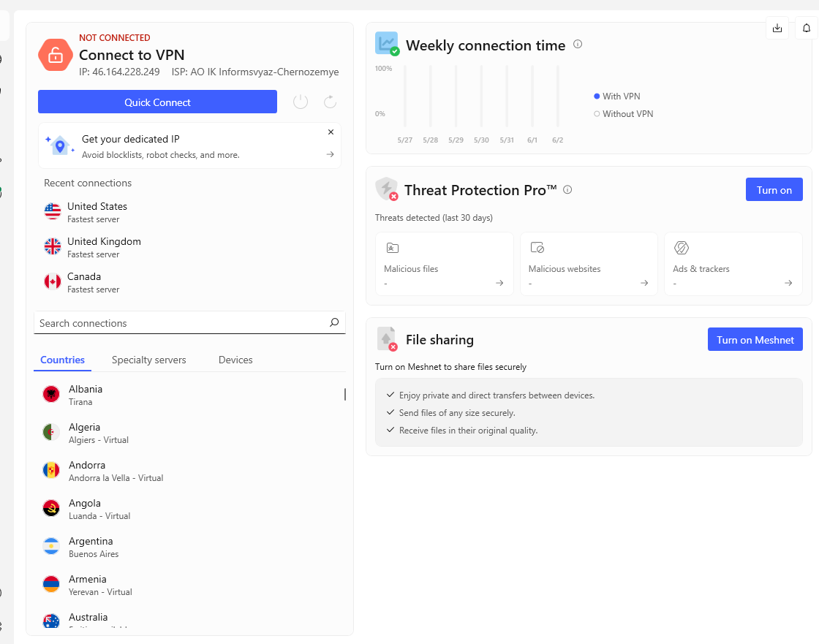The image size is (819, 644).
Task: Click the orange unlocked padlock status icon
Action: [x=56, y=55]
